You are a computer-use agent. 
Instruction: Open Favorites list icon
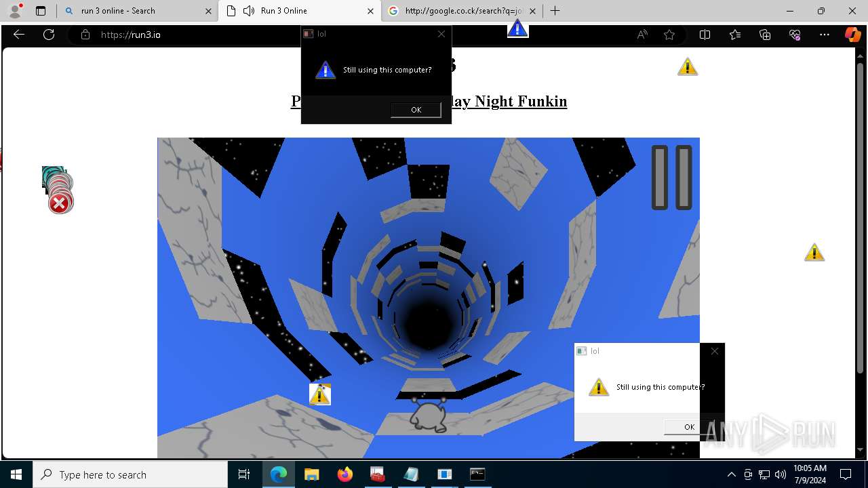coord(735,35)
